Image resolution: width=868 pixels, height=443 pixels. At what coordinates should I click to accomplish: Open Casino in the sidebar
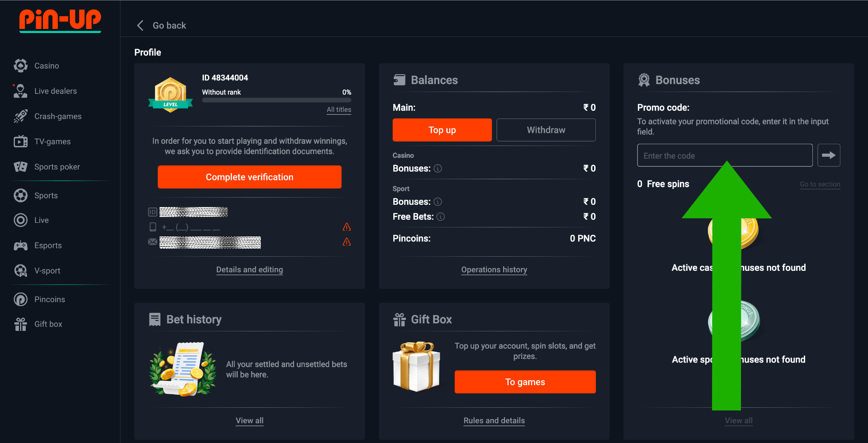point(47,66)
